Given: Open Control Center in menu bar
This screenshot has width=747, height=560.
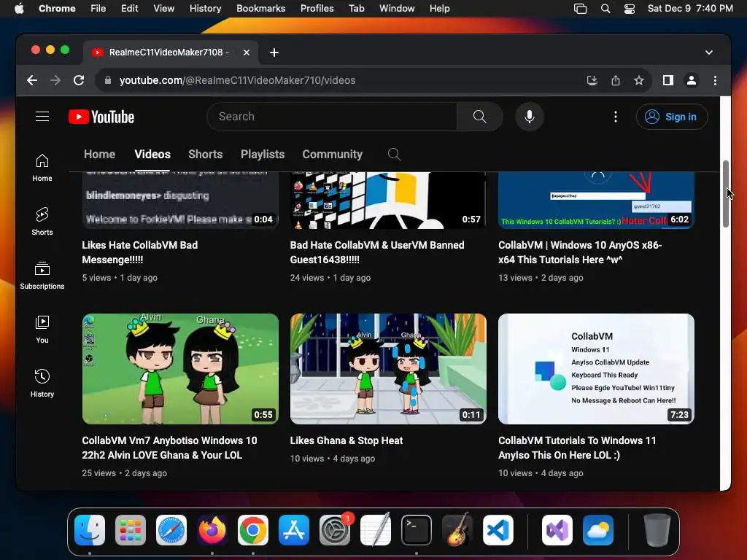Looking at the screenshot, I should point(630,9).
